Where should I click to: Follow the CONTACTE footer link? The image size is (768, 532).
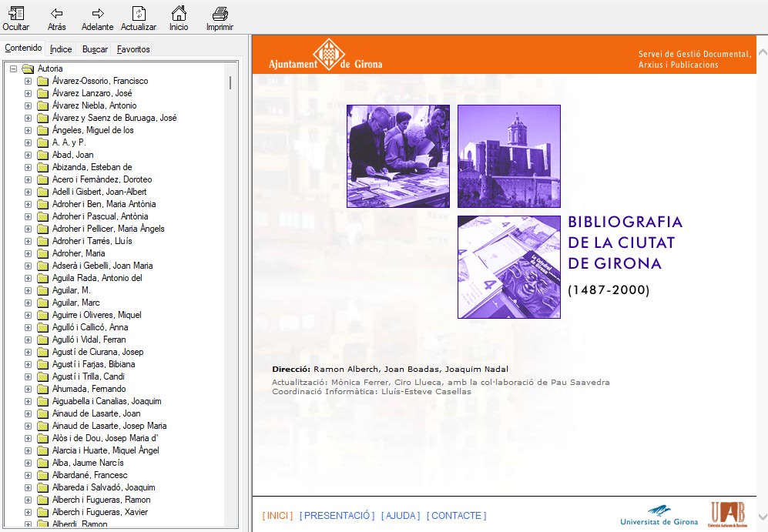(456, 516)
